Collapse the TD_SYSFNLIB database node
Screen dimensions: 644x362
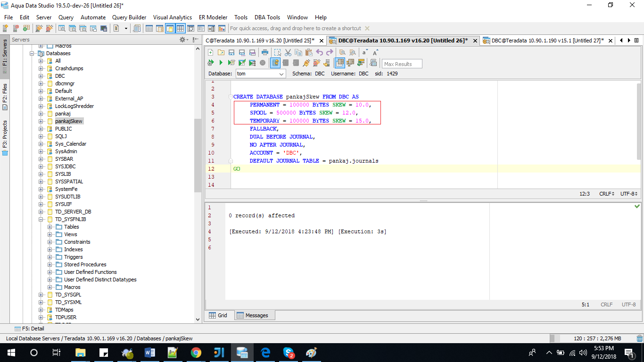click(41, 219)
